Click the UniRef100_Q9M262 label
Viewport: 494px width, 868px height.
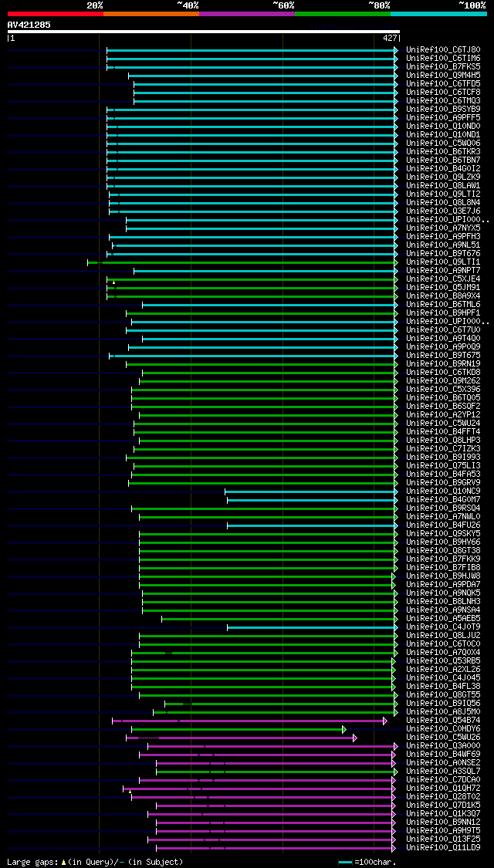tap(443, 381)
